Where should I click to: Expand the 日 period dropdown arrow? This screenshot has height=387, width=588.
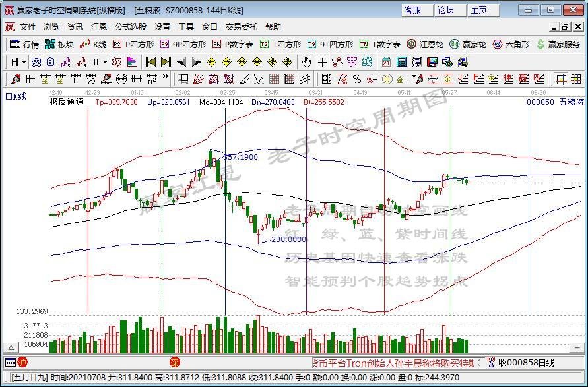point(24,62)
